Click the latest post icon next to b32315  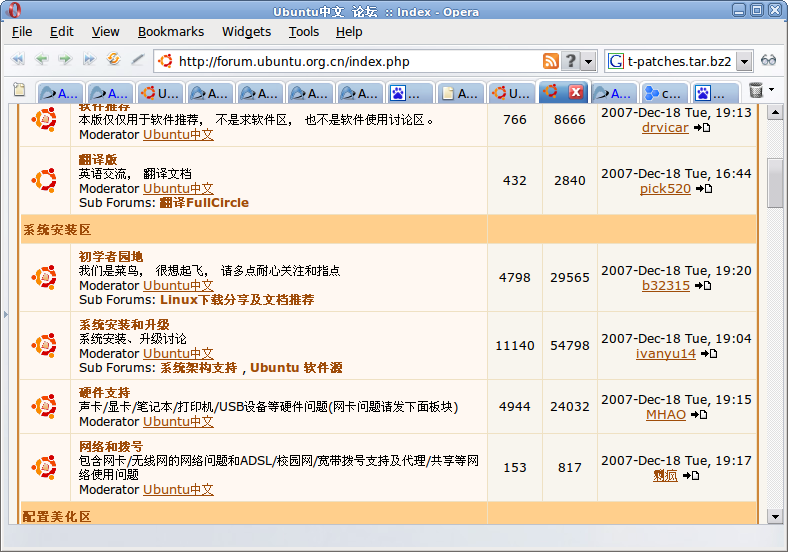[703, 286]
